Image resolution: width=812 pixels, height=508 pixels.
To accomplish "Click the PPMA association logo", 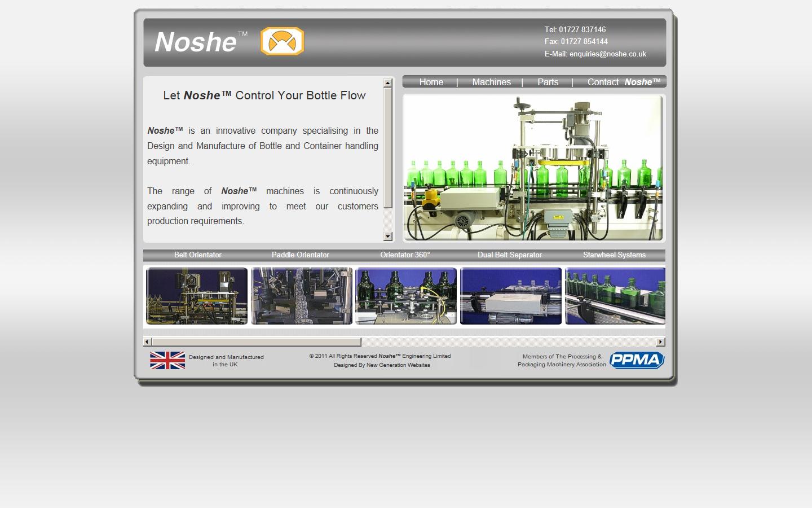I will 637,360.
